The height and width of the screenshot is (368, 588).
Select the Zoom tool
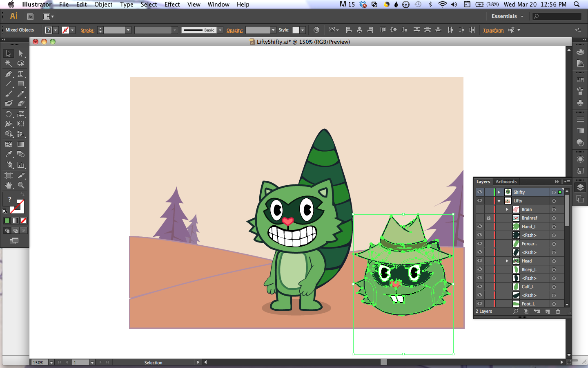(x=21, y=185)
